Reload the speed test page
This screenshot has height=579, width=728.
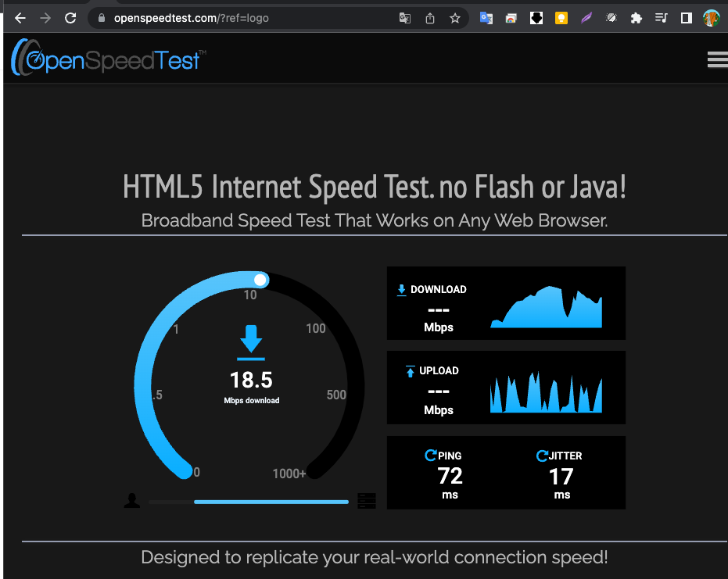pos(70,18)
